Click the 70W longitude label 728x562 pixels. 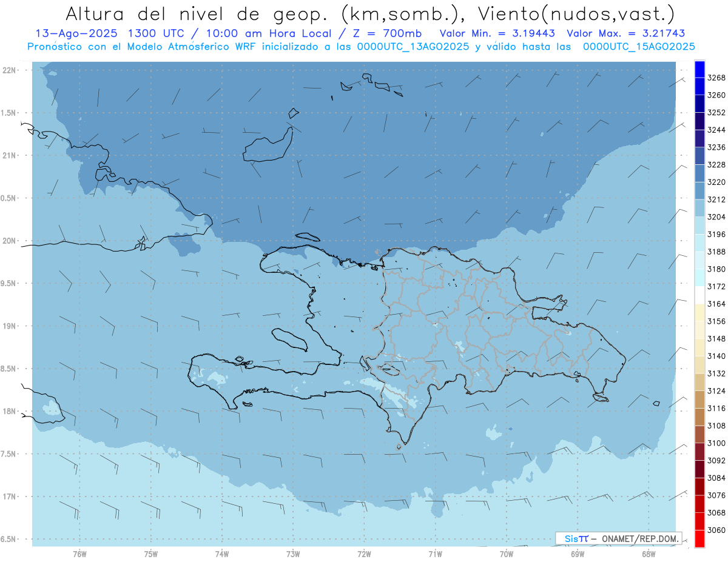[x=507, y=554]
